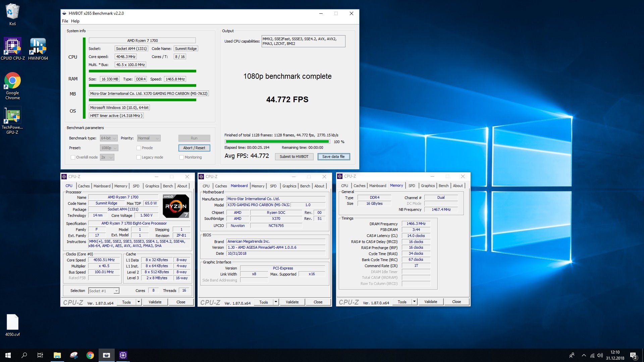This screenshot has width=644, height=362.
Task: Open the Overkill mode 2x dropdown
Action: coord(107,157)
